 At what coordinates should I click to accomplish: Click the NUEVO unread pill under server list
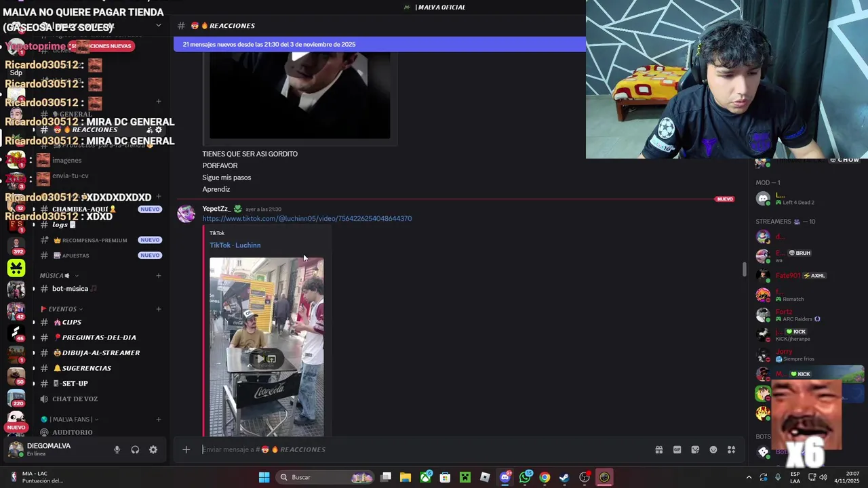pyautogui.click(x=16, y=428)
